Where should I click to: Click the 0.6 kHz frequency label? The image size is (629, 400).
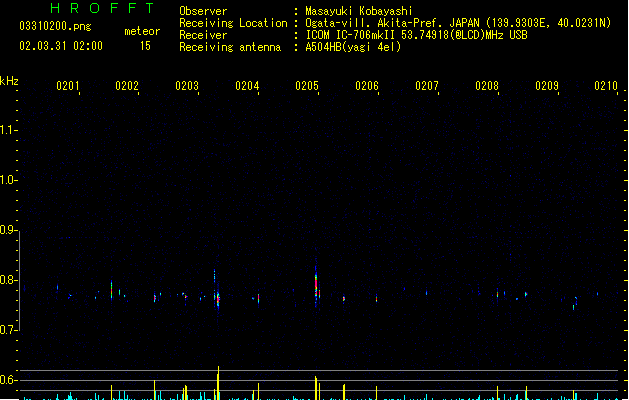[8, 380]
